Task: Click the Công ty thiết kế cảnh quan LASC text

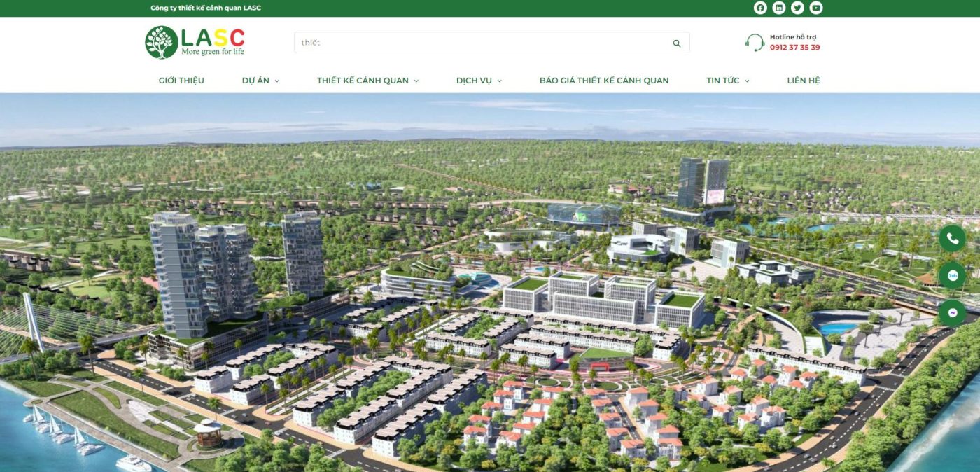Action: coord(205,8)
